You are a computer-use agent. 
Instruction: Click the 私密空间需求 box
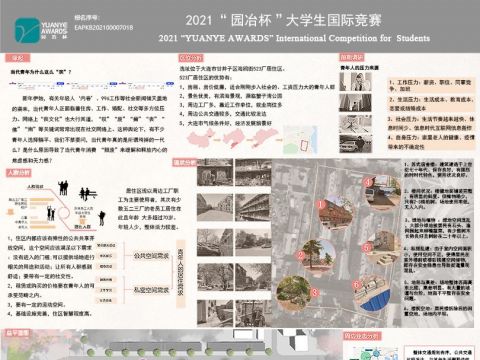pyautogui.click(x=151, y=290)
